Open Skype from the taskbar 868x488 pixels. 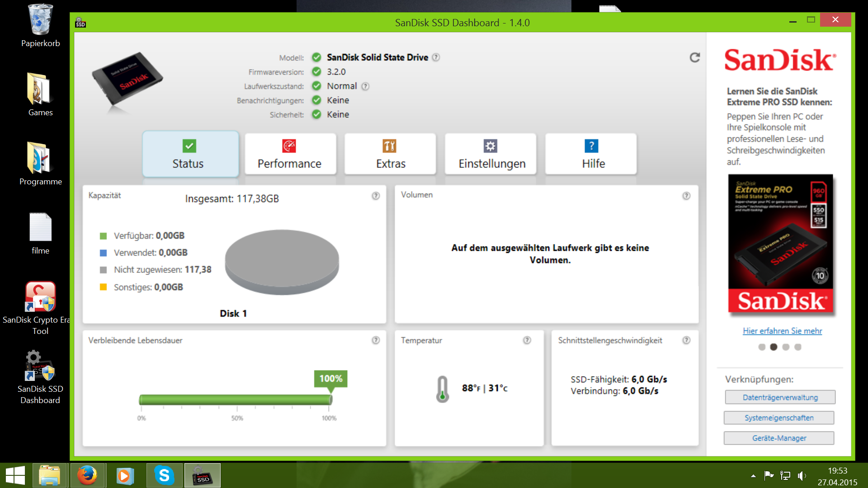click(x=164, y=475)
